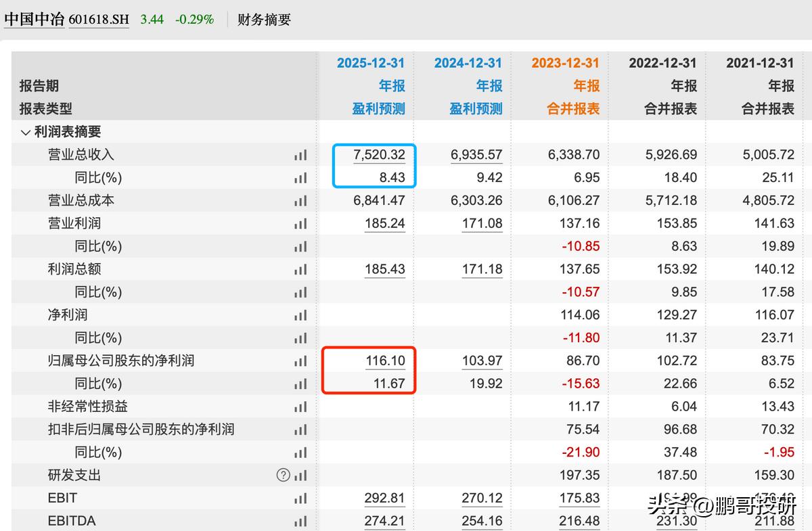Open the chart for 归属母公司股东的净利润
Viewport: 812px width, 531px height.
(x=300, y=361)
